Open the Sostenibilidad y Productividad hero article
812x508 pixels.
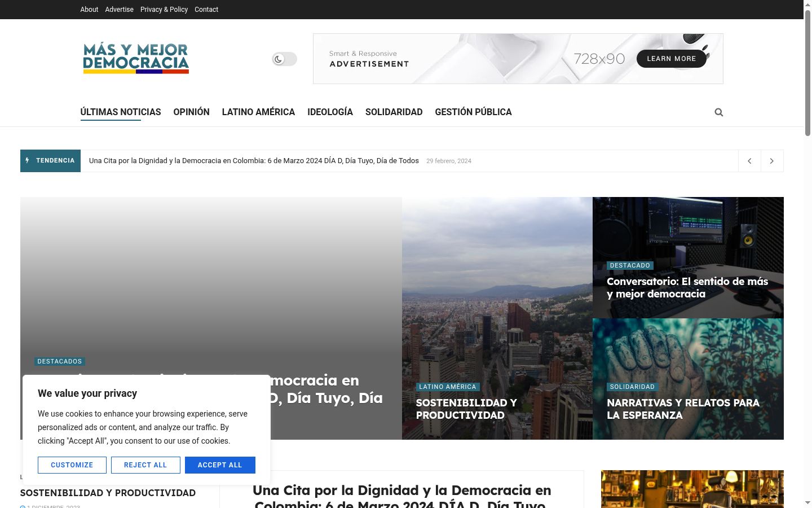pos(466,409)
